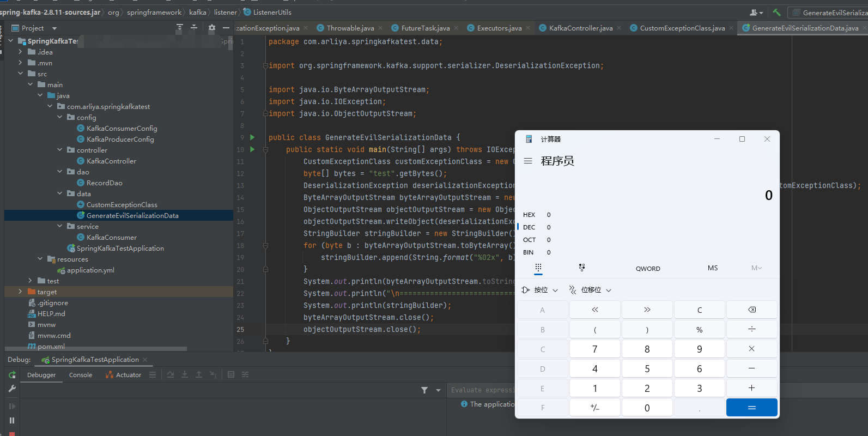Image resolution: width=868 pixels, height=436 pixels.
Task: Switch to Executors.java editor tab
Action: click(x=499, y=28)
